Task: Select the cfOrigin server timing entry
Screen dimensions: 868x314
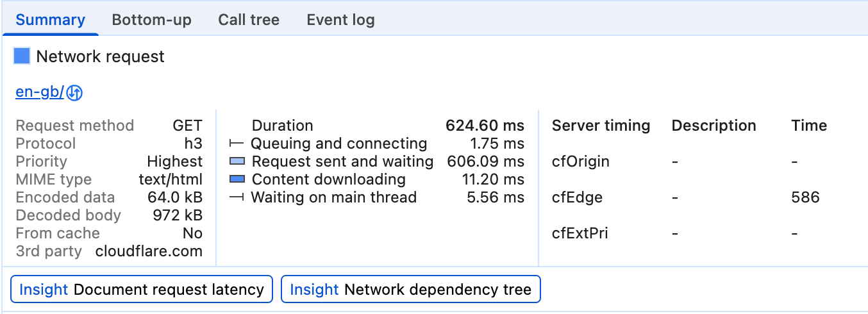Action: tap(580, 161)
